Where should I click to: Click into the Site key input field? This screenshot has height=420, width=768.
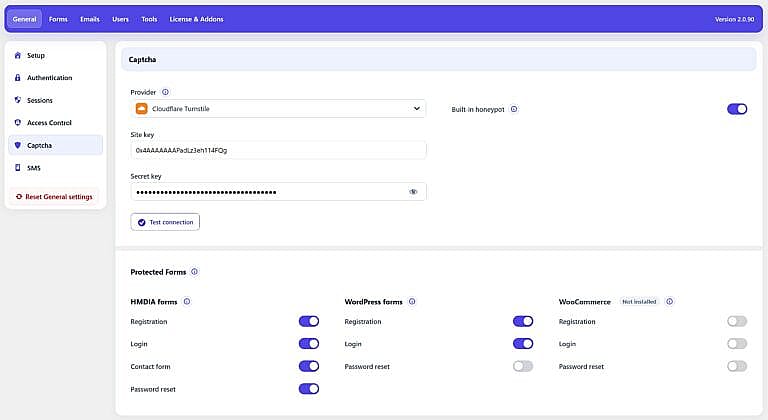click(x=278, y=150)
